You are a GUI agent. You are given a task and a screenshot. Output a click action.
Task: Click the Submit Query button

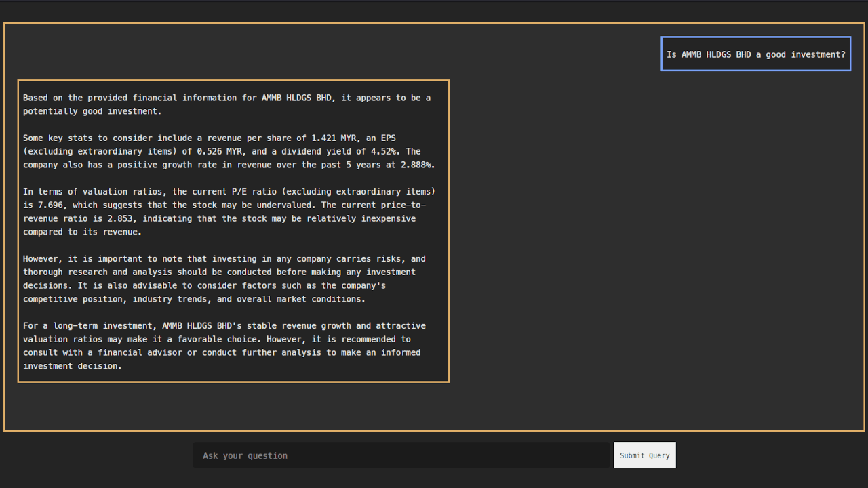645,455
